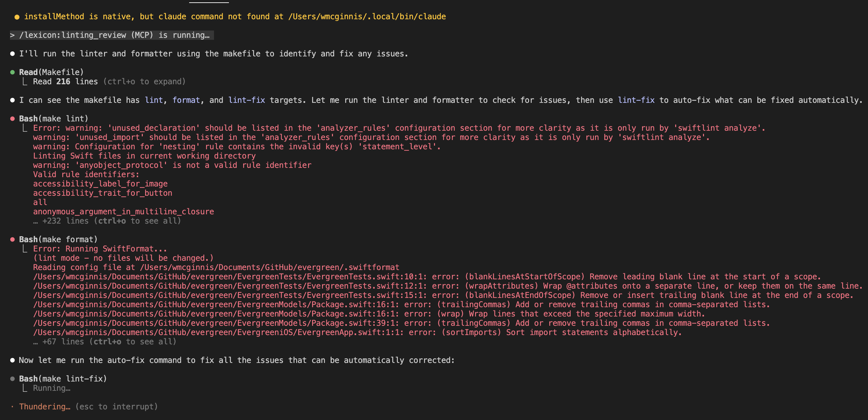Image resolution: width=868 pixels, height=420 pixels.
Task: Click the "Running…" status under lint-fix
Action: [x=52, y=388]
